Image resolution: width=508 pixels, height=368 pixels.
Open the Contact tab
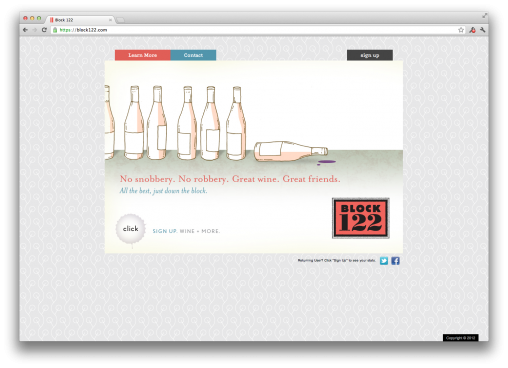point(193,55)
